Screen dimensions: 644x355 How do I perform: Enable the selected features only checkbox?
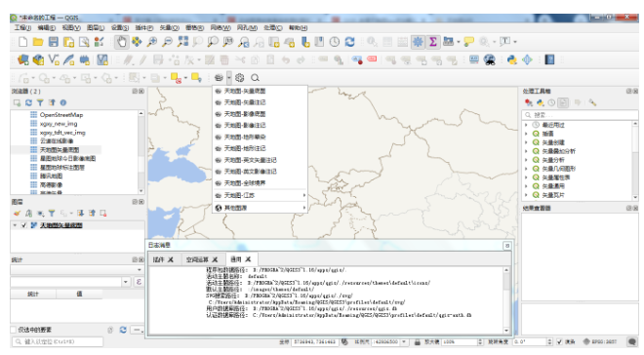pos(13,330)
